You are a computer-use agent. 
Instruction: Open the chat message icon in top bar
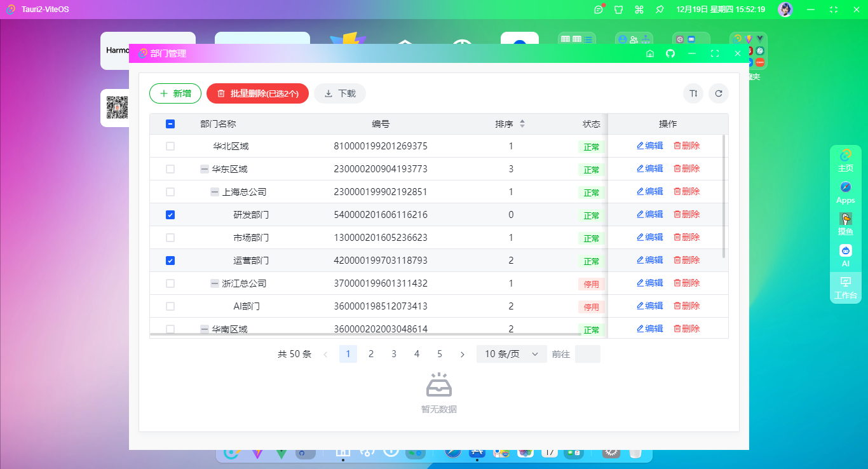coord(598,10)
